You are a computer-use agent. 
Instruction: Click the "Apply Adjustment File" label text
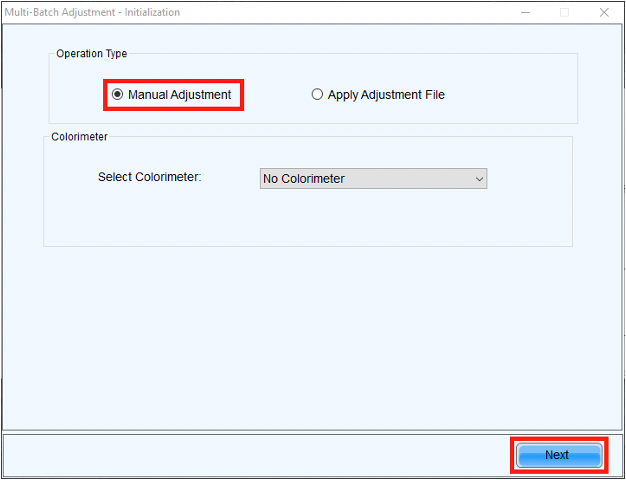[x=386, y=95]
